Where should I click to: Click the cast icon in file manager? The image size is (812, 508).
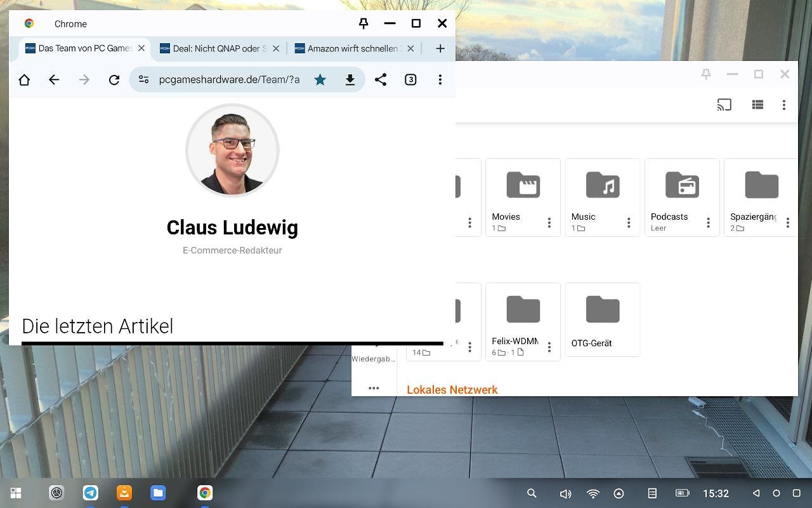click(x=724, y=105)
